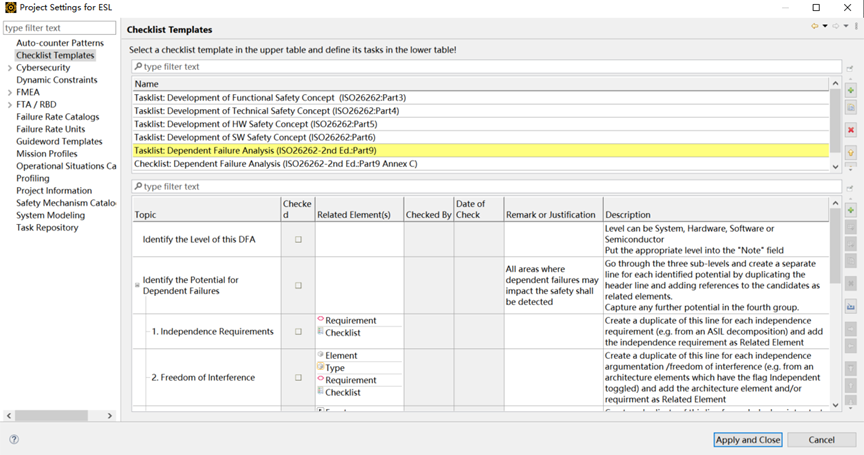Viewport: 864px width, 455px height.
Task: Collapse Identify the Potential for Dependent Failures group
Action: pos(137,285)
